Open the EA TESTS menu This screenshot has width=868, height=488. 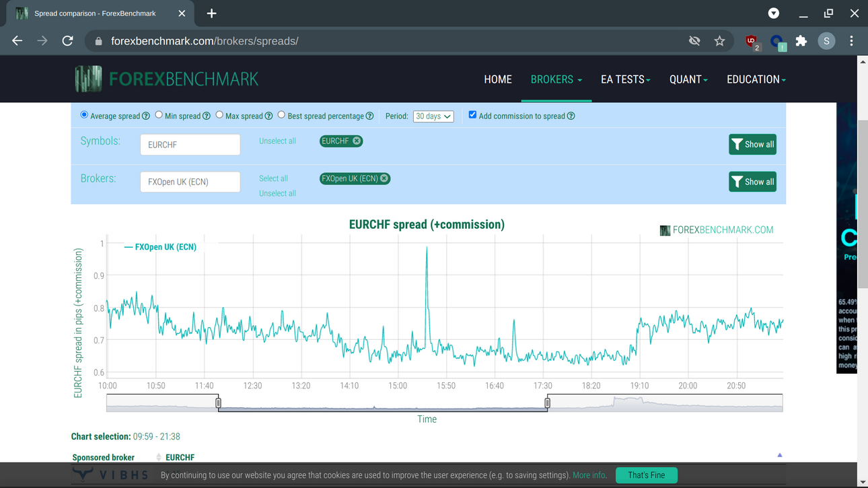626,79
